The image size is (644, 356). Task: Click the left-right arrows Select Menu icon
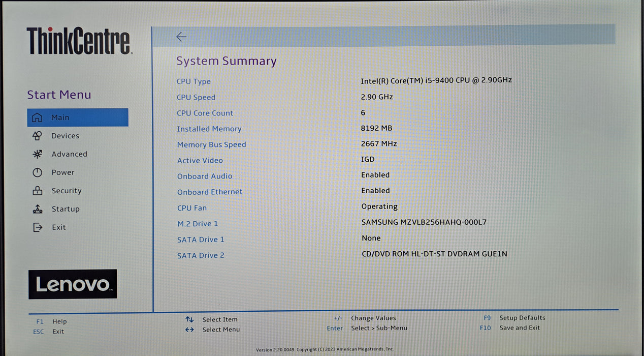[189, 330]
